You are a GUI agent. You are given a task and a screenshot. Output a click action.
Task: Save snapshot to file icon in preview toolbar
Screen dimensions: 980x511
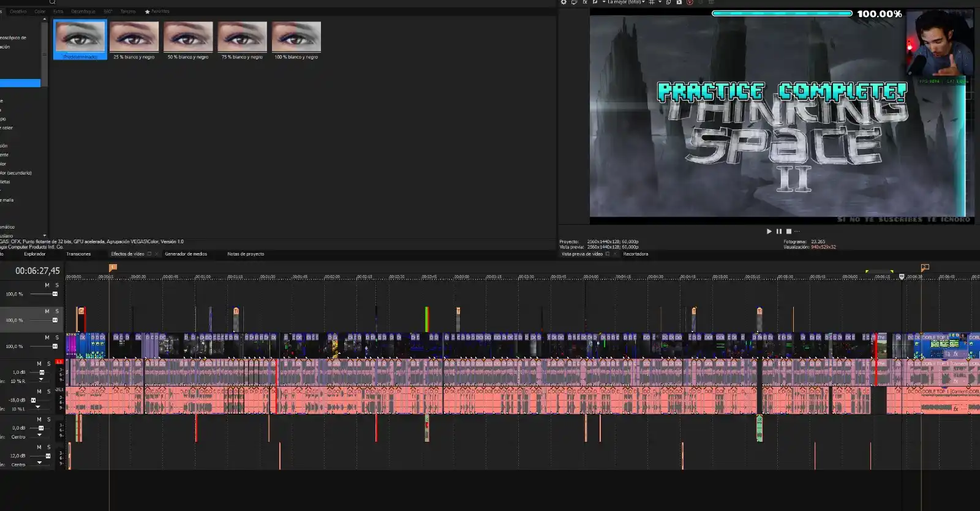click(679, 2)
